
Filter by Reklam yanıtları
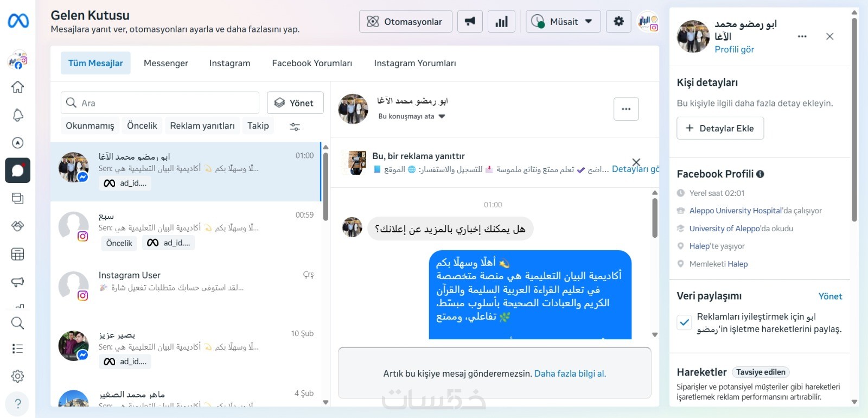tap(202, 125)
